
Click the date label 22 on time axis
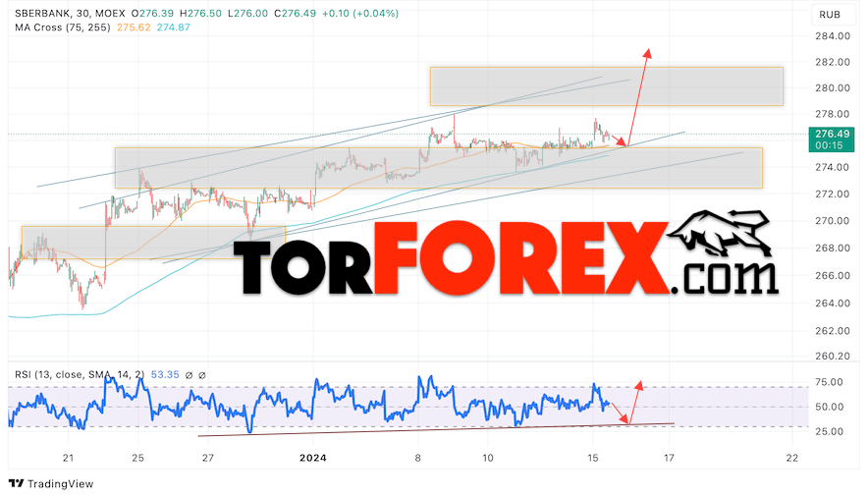792,458
